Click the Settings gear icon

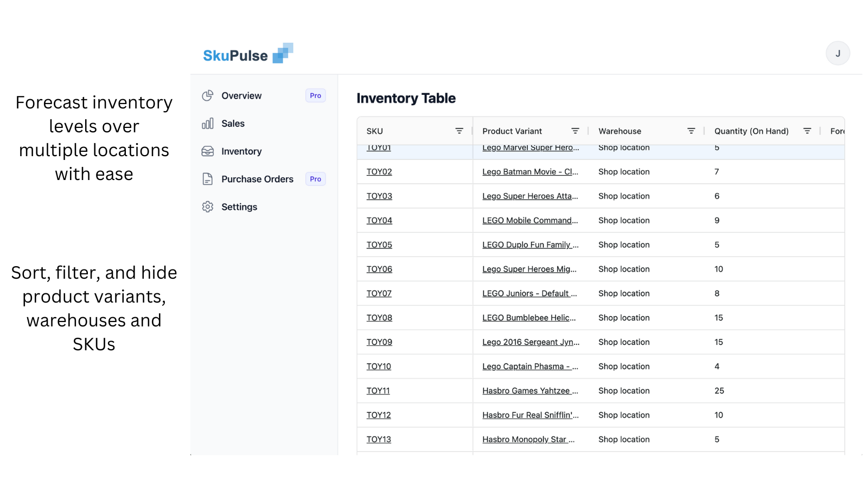click(x=207, y=207)
